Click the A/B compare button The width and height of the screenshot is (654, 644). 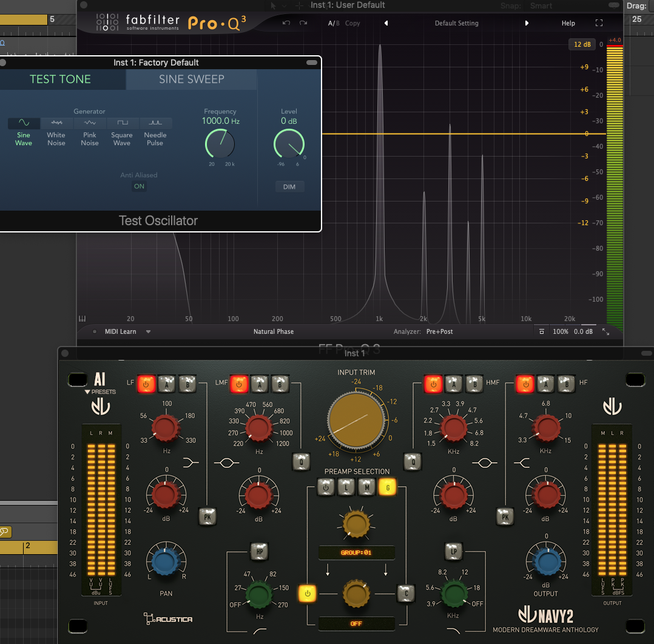334,24
